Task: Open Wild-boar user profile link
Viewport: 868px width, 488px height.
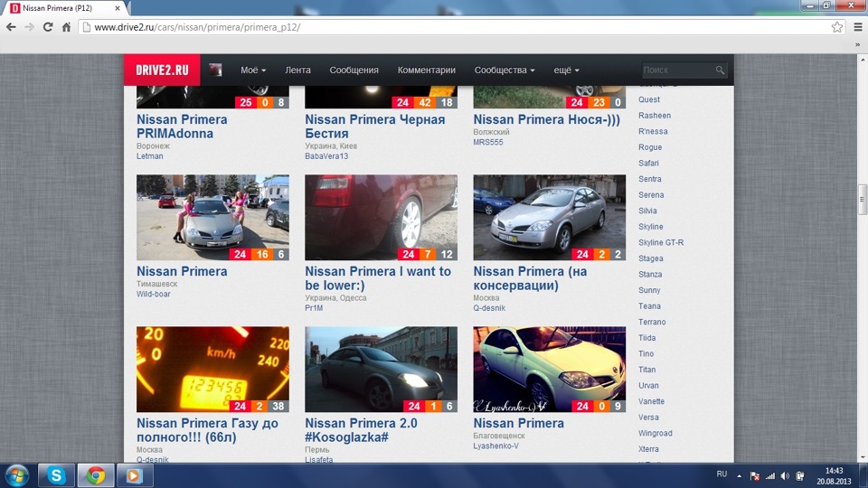Action: point(154,294)
